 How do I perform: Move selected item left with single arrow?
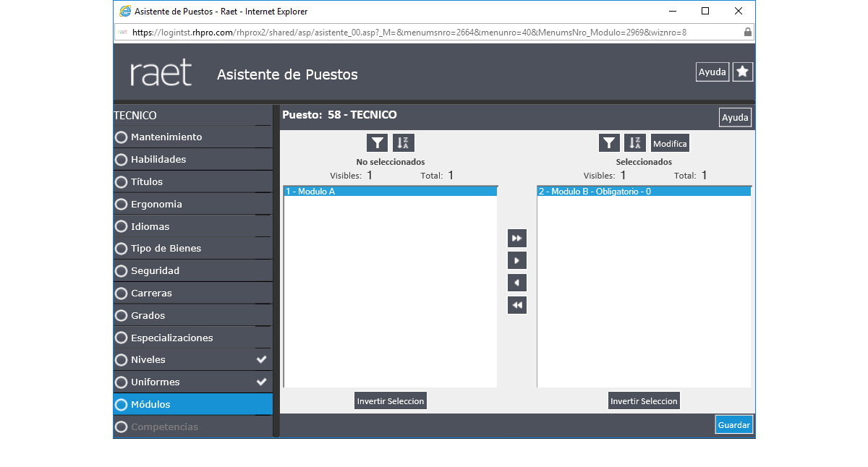coord(517,283)
